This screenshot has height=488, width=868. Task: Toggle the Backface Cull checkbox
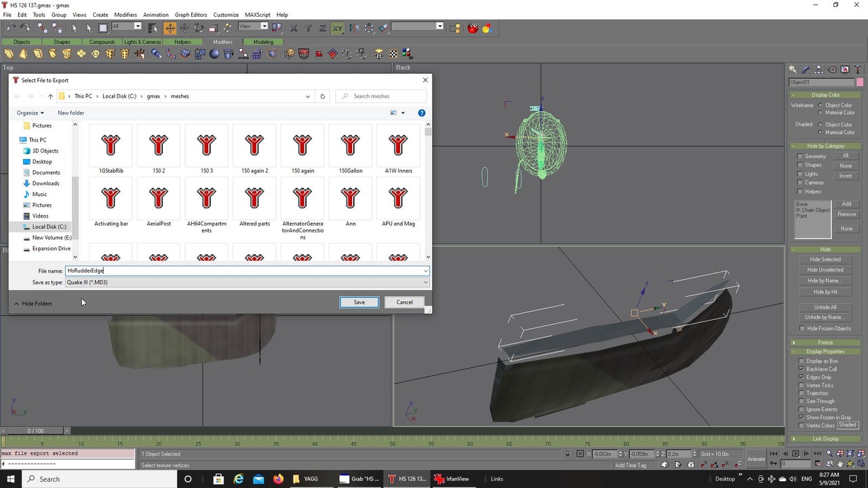coord(801,369)
